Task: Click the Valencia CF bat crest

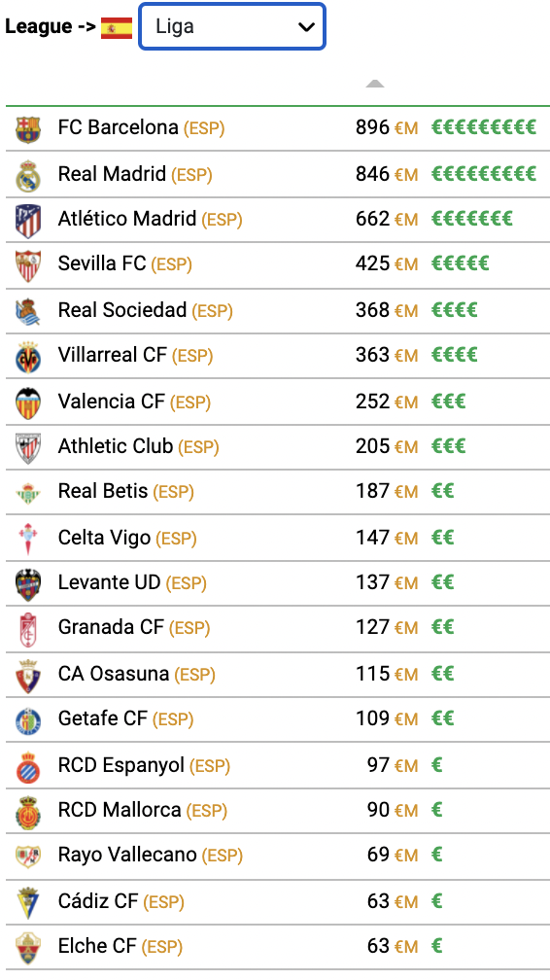Action: [x=28, y=403]
